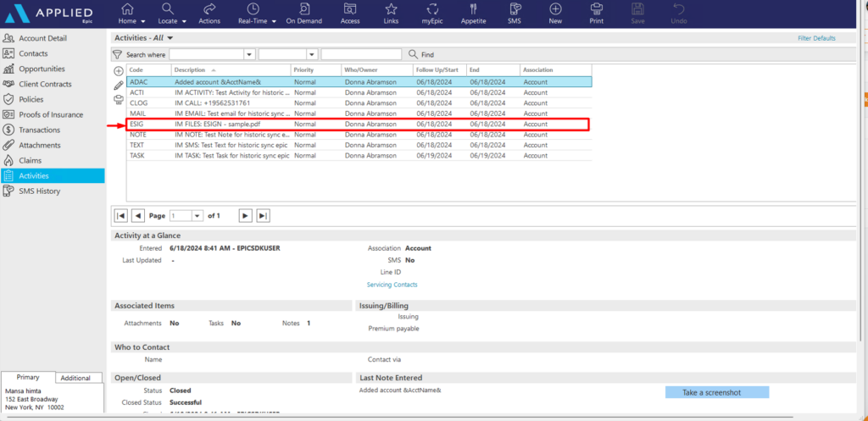Open Proofs of Insurance in sidebar
Image resolution: width=868 pixels, height=421 pixels.
tap(51, 114)
